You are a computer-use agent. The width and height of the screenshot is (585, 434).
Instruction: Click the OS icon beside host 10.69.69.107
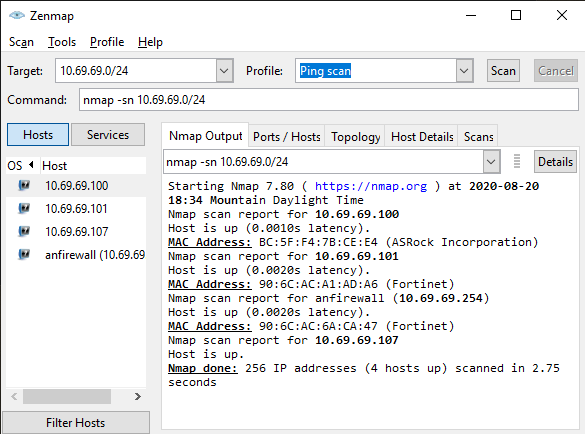[24, 231]
